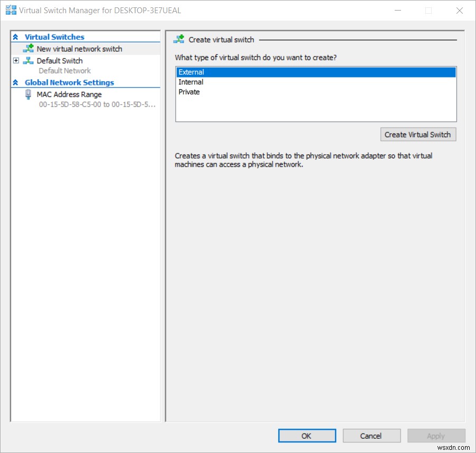This screenshot has width=476, height=453.
Task: Select Internal switch type
Action: 211,82
